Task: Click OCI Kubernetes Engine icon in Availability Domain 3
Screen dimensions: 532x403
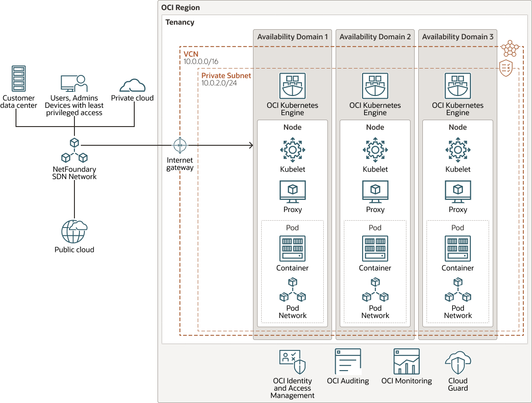Action: click(x=458, y=86)
